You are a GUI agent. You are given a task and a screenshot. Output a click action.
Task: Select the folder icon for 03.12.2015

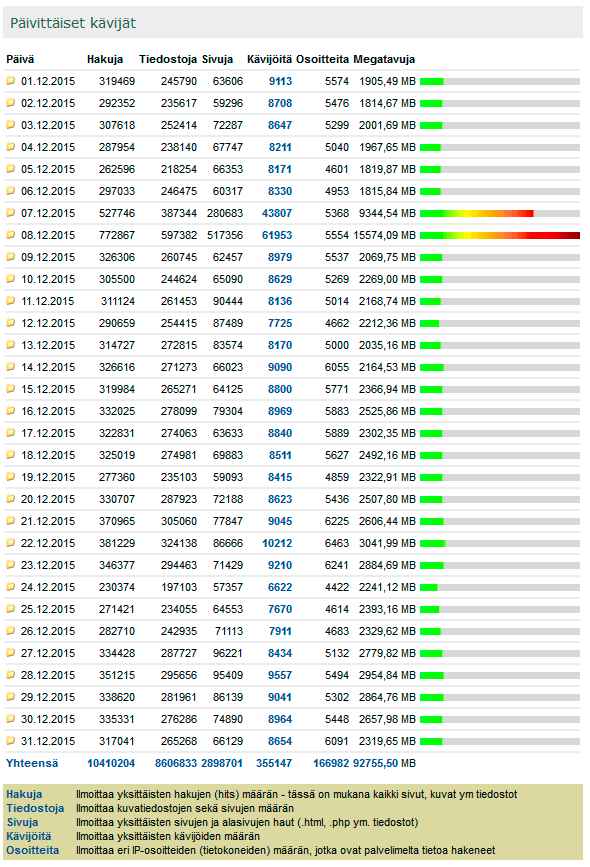click(11, 125)
